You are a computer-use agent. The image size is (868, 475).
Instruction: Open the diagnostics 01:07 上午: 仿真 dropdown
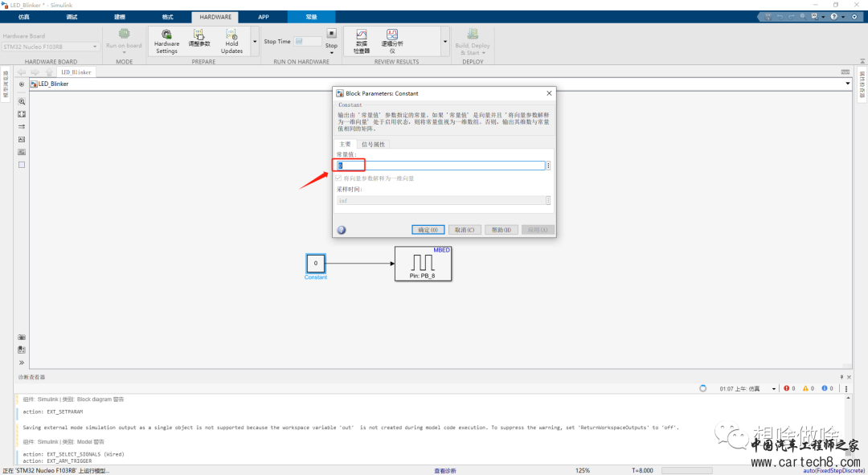coord(774,389)
